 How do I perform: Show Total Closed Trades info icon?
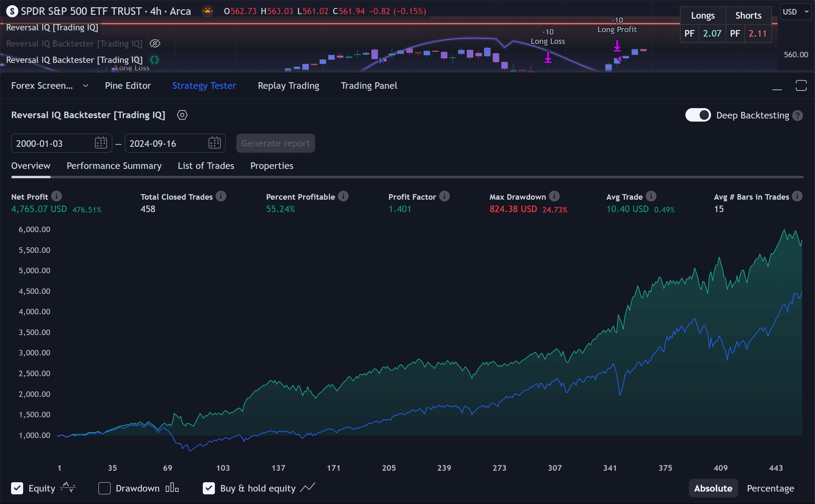pos(221,196)
